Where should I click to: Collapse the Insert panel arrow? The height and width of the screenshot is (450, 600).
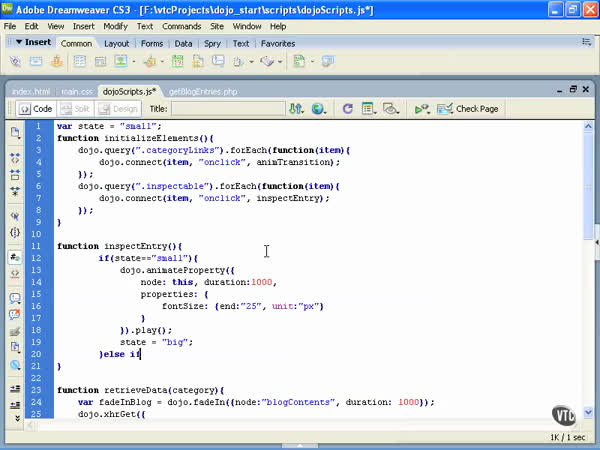17,43
